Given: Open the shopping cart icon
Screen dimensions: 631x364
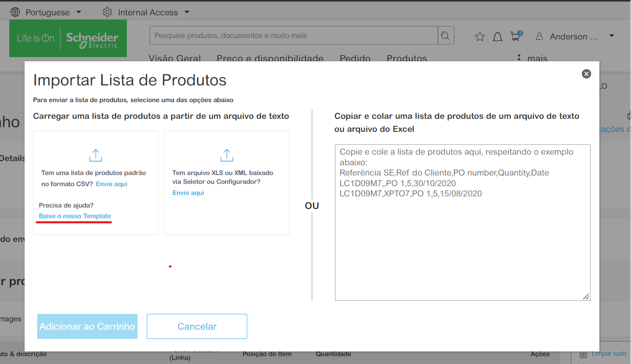Looking at the screenshot, I should coord(515,37).
